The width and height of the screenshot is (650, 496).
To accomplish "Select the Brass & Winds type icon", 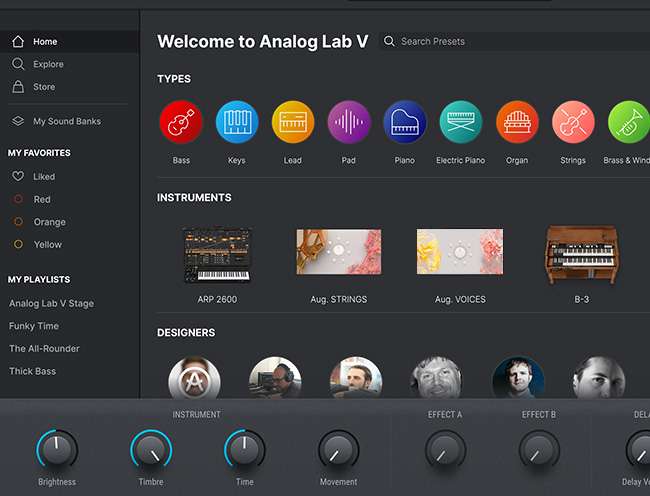I will click(x=629, y=122).
